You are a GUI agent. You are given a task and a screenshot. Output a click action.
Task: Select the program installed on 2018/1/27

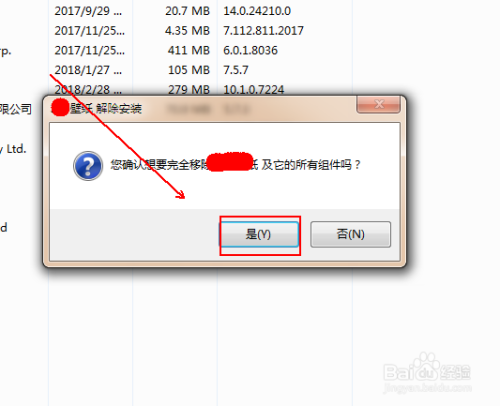click(x=88, y=70)
